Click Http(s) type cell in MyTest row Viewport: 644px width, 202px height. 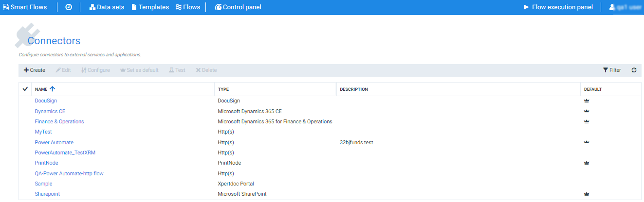[226, 132]
